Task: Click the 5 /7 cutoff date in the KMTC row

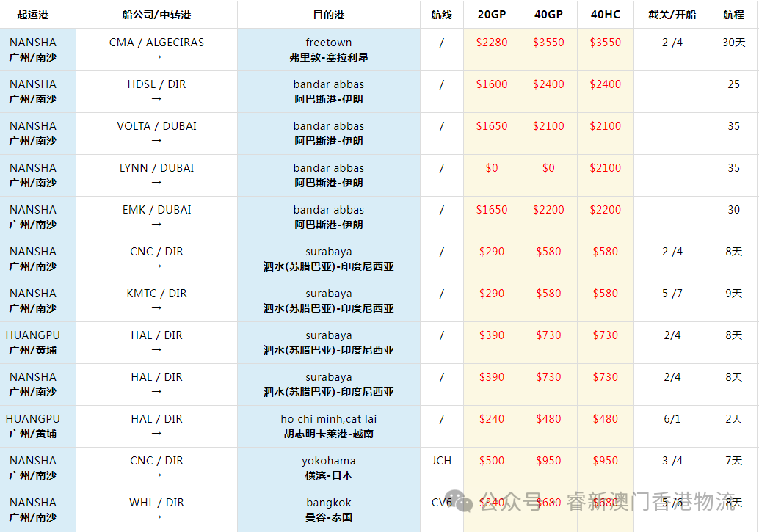Action: point(672,294)
